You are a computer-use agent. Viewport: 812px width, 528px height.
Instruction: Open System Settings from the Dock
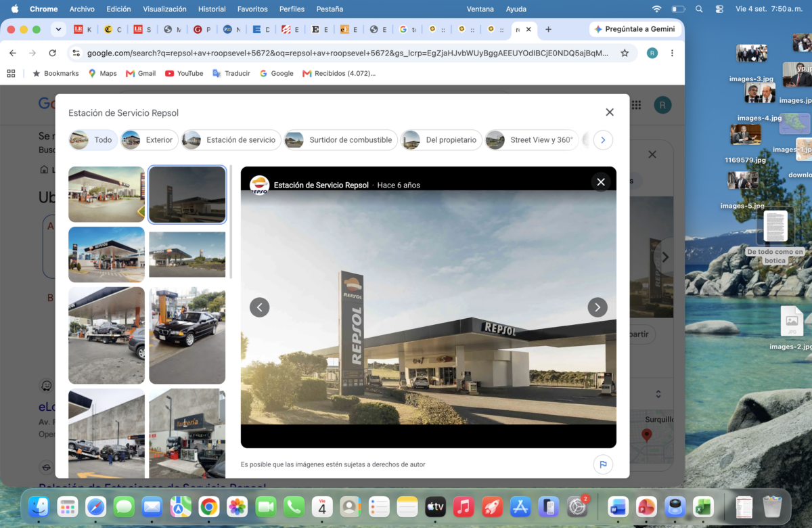[x=577, y=506]
